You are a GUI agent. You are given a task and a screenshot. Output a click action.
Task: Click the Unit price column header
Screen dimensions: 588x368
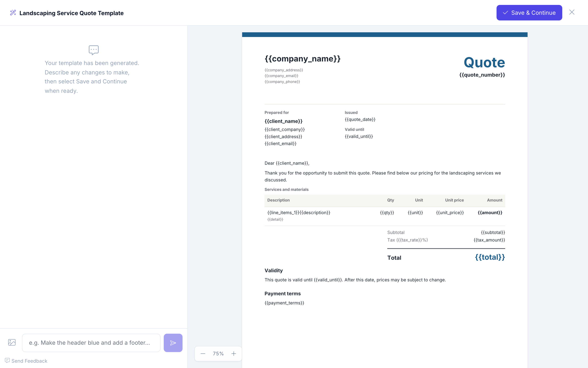pos(454,200)
